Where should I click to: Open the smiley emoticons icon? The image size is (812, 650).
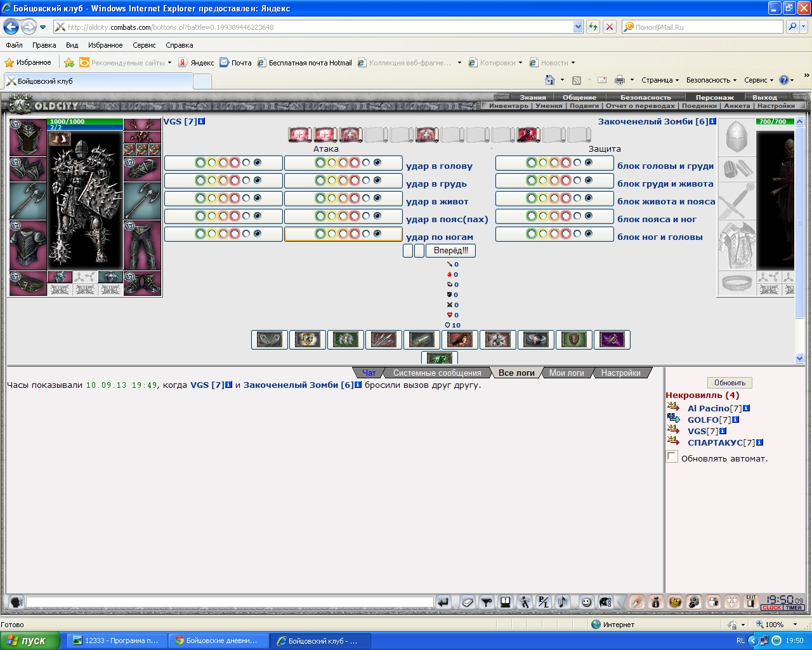587,602
